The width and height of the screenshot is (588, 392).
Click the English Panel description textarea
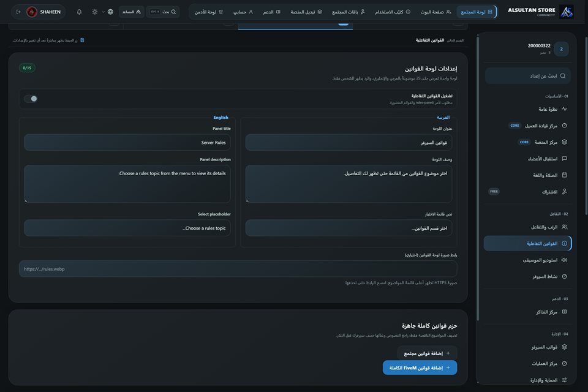[x=127, y=184]
